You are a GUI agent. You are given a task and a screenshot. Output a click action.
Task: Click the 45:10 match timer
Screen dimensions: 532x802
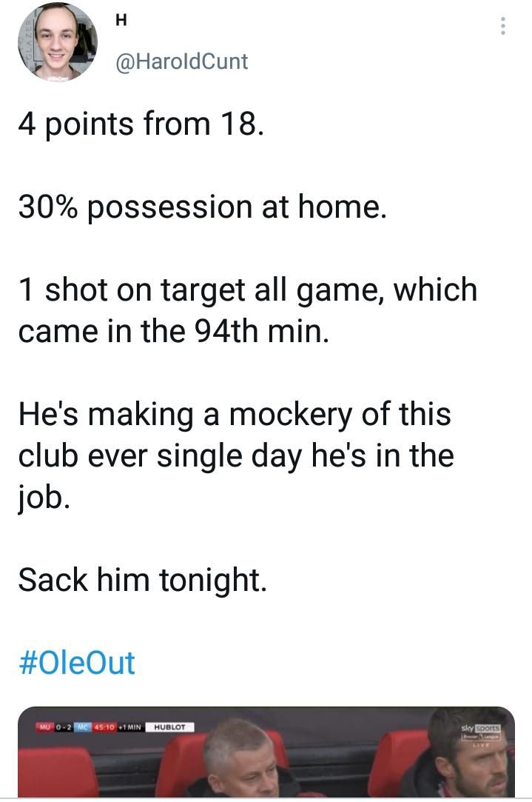coord(104,727)
